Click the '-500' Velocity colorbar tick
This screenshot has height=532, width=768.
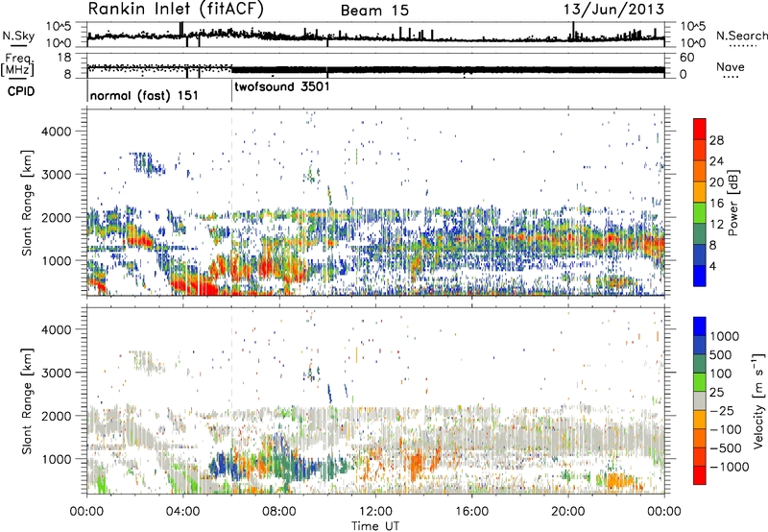[726, 448]
